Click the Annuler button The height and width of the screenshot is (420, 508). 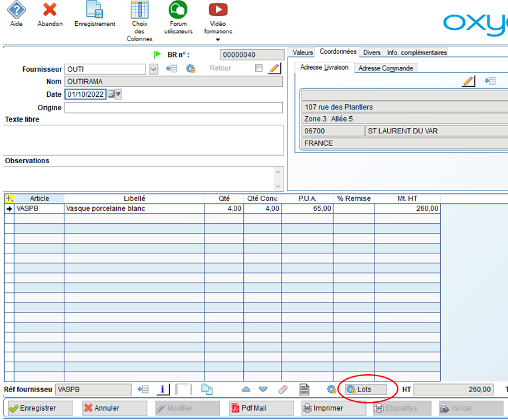(x=114, y=408)
